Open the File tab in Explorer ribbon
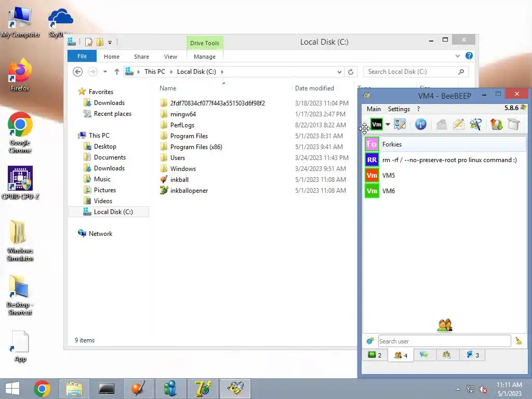The image size is (532, 399). pos(82,56)
